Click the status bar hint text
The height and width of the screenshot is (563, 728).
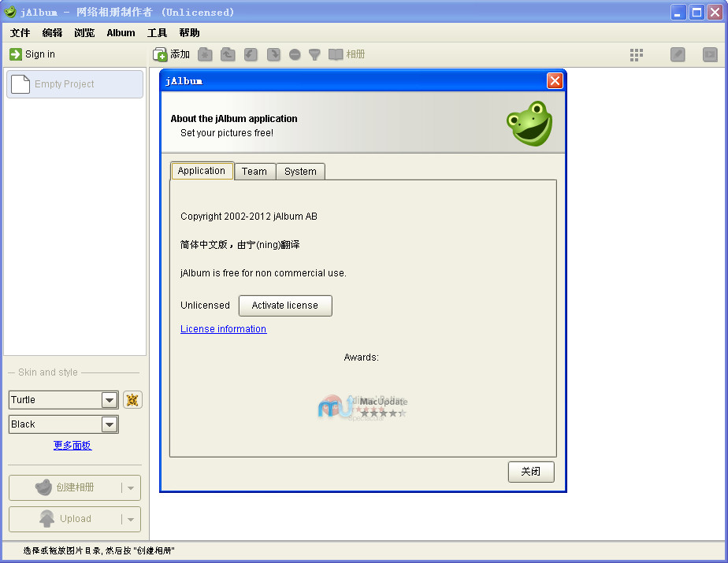point(99,550)
